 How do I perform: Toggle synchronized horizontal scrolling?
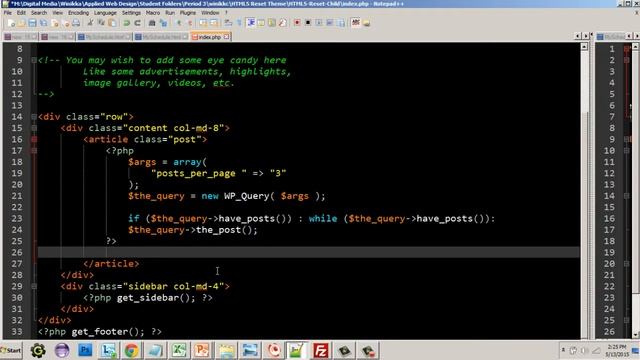(x=214, y=23)
